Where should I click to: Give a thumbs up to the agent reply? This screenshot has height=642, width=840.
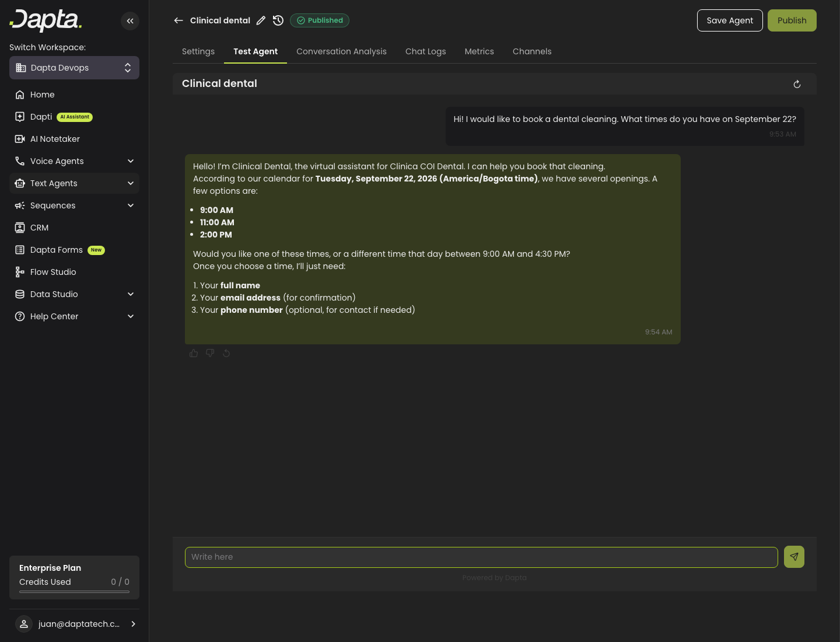click(194, 353)
